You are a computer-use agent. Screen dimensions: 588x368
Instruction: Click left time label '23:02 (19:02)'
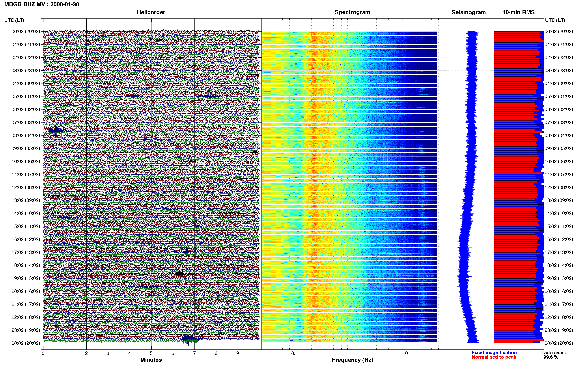pyautogui.click(x=26, y=330)
